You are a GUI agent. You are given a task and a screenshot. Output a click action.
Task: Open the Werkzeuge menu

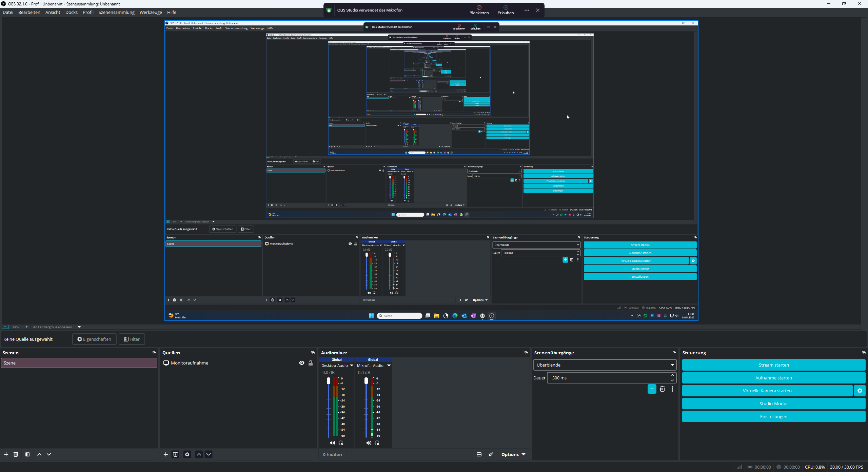pos(151,12)
